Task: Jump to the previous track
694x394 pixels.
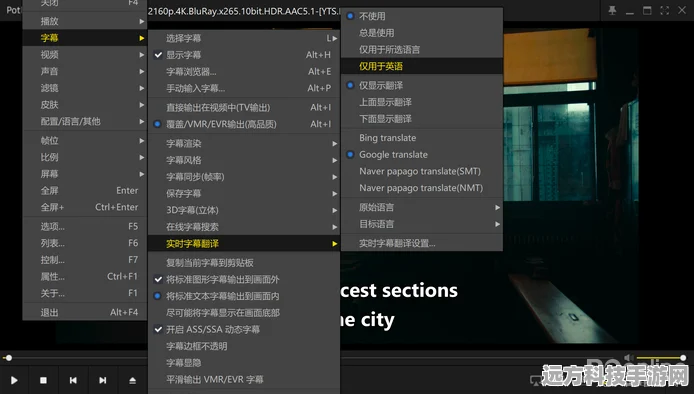Action: pos(73,380)
